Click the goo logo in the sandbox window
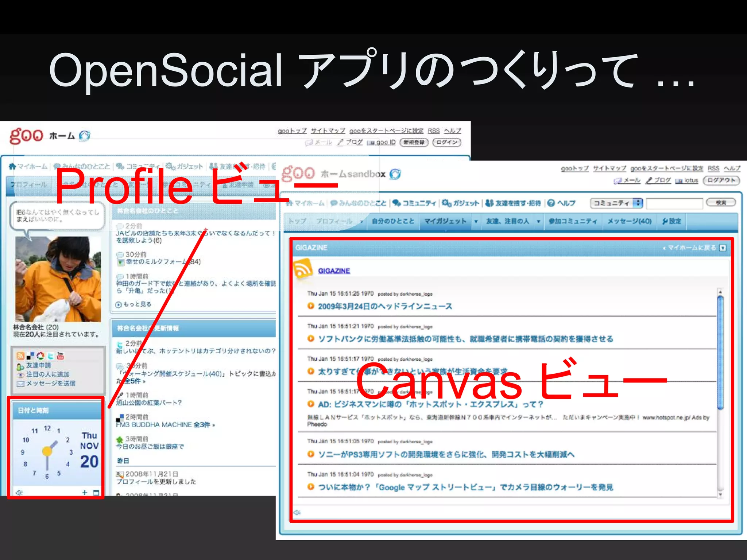This screenshot has height=560, width=747. click(x=298, y=173)
